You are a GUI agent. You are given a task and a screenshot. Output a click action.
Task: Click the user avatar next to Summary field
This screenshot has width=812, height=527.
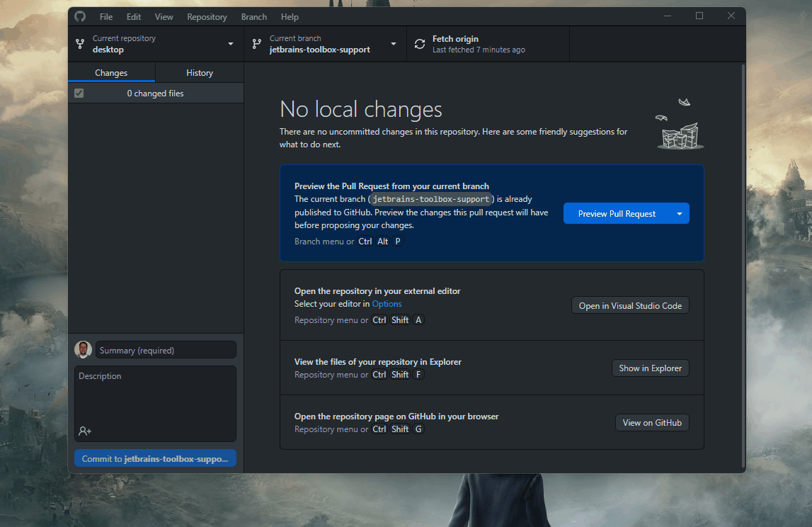tap(83, 349)
